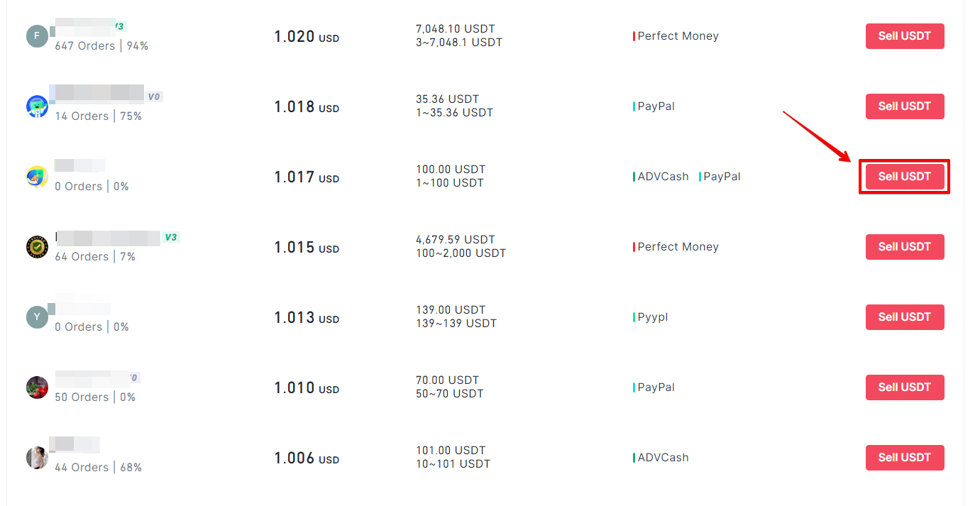This screenshot has height=506, width=980.
Task: Click V3 badge of 64 Orders merchant
Action: 170,237
